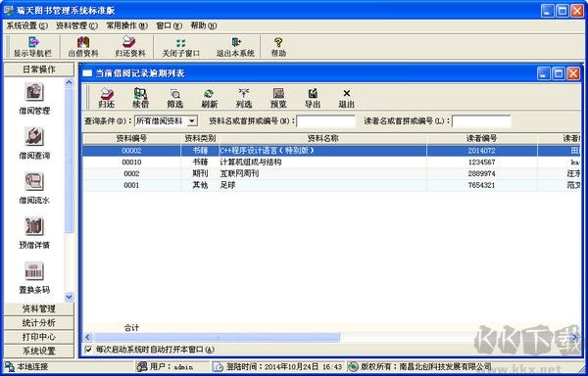
Task: Open 帮助 question mark icon
Action: 278,47
